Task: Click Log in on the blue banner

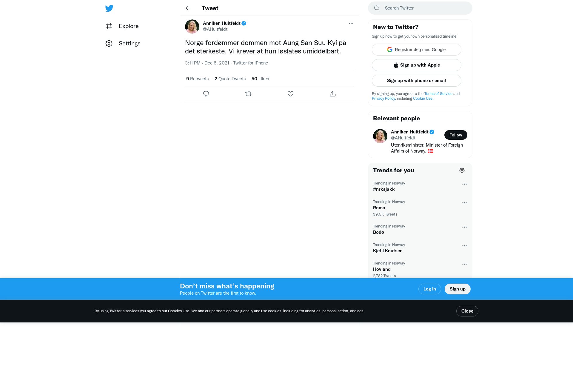Action: 429,289
